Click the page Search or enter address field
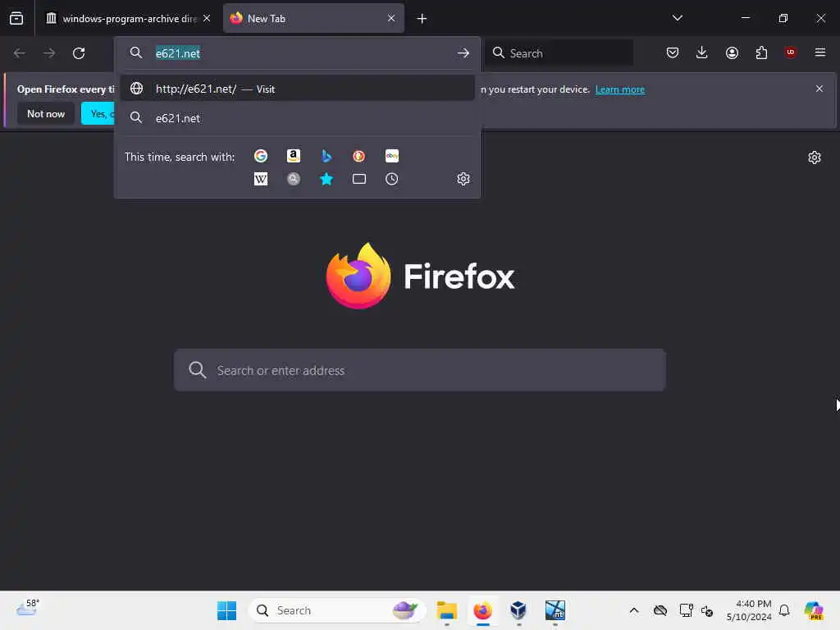 (x=420, y=370)
